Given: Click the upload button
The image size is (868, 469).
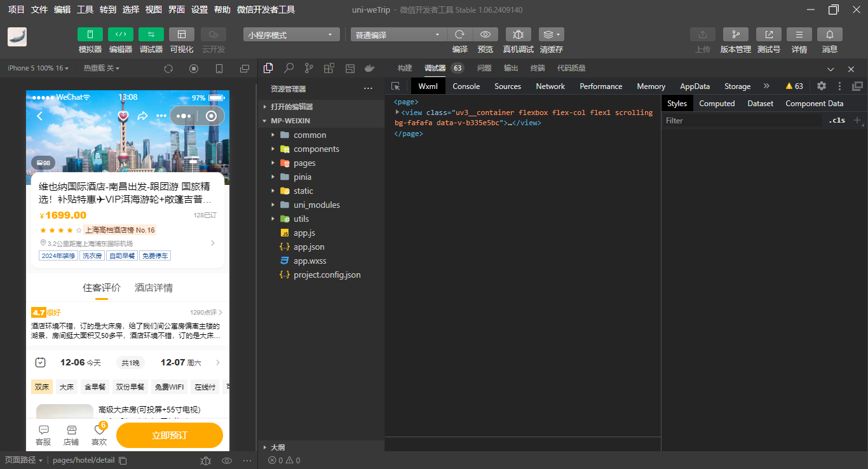Looking at the screenshot, I should pos(702,34).
